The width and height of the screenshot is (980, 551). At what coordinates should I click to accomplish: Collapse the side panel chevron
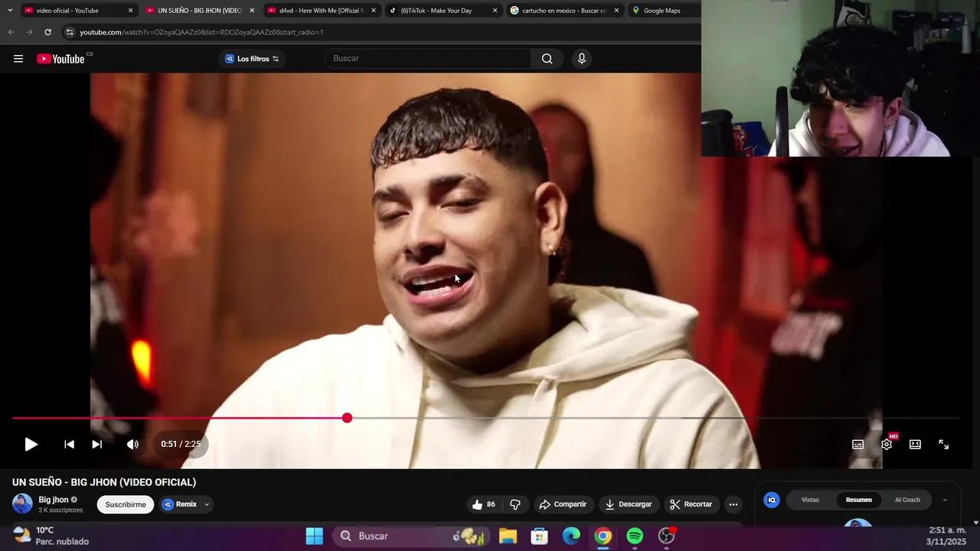pos(945,500)
